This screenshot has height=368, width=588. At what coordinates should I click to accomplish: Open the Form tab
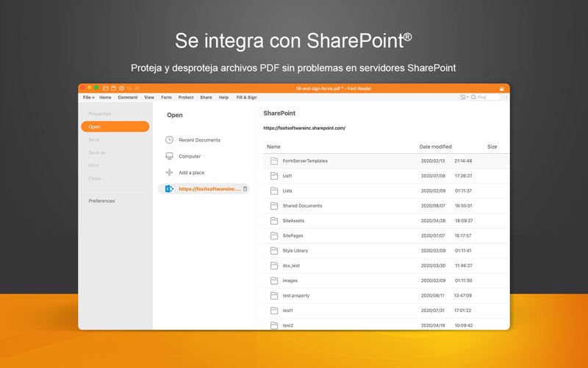tap(166, 97)
